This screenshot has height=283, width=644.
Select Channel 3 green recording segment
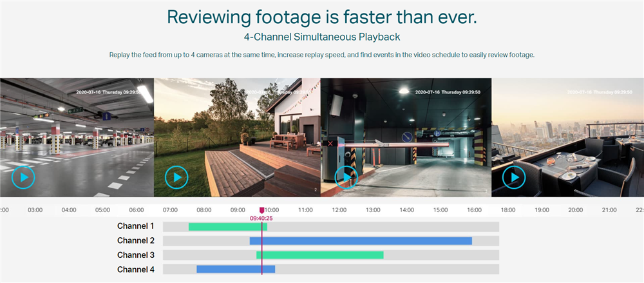coord(320,255)
